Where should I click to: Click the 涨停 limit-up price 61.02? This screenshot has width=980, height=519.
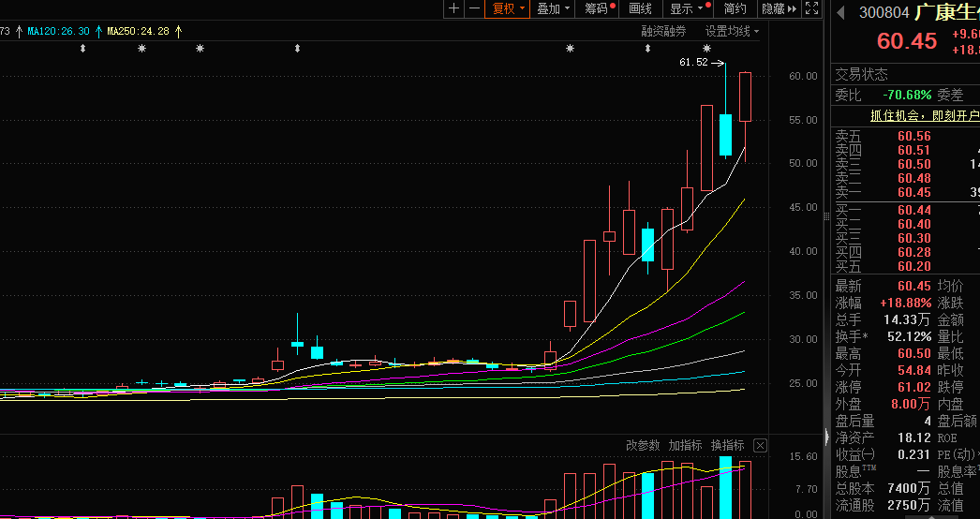coord(914,388)
